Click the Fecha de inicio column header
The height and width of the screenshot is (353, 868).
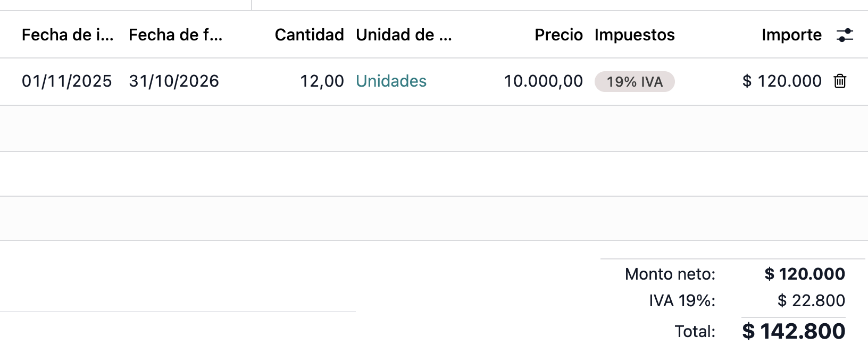(x=68, y=35)
